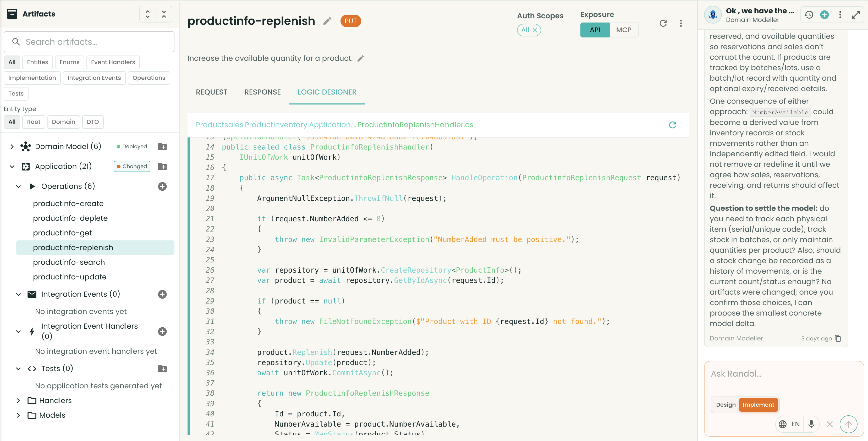Viewport: 868px width, 441px height.
Task: Filter artifacts by Integration Events
Action: click(94, 78)
